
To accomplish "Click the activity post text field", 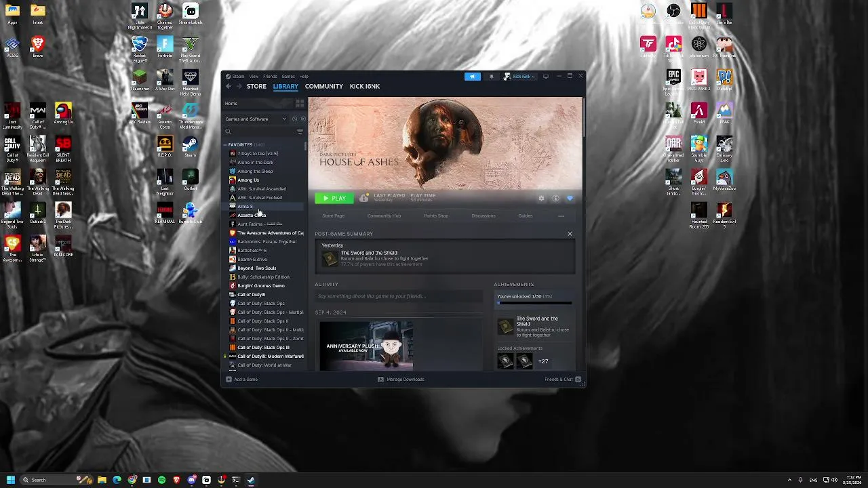I will click(400, 296).
